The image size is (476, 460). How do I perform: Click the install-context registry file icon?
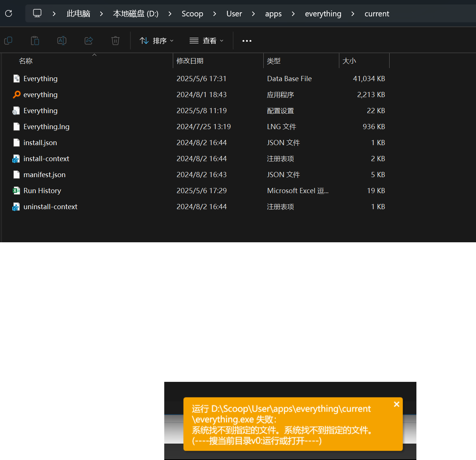(16, 159)
